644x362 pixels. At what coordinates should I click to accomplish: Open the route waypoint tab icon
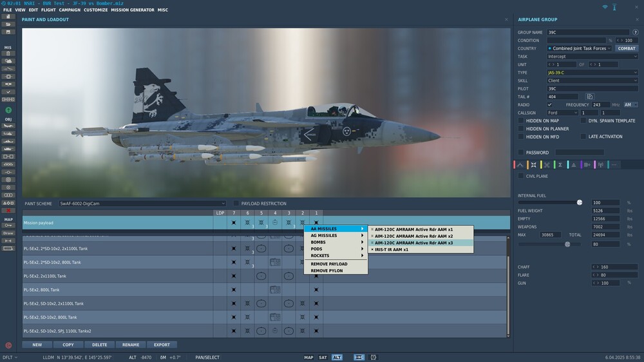(520, 165)
